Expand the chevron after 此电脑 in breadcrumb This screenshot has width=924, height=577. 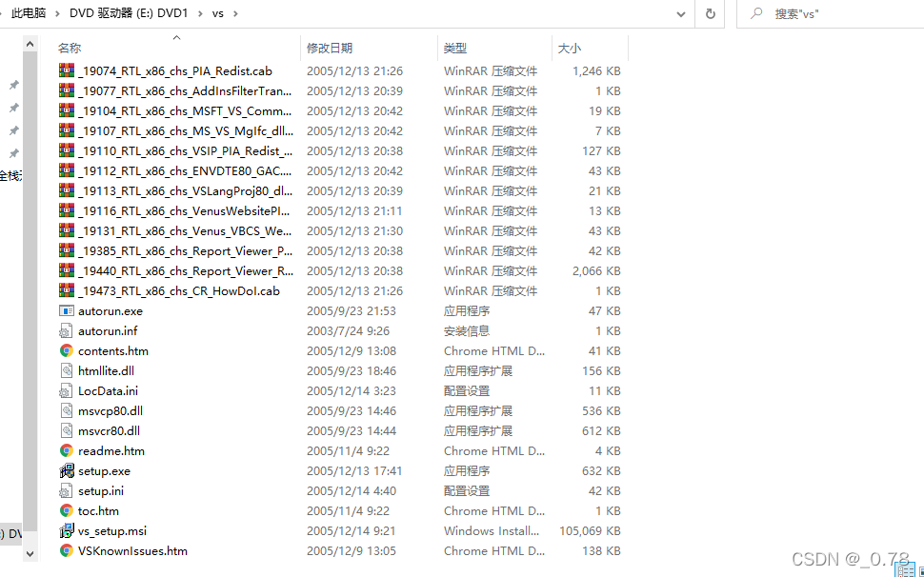click(57, 13)
